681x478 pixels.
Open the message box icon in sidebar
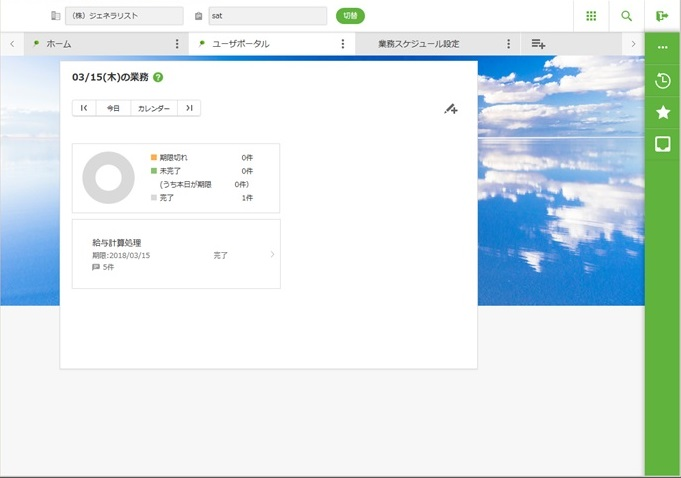(662, 144)
